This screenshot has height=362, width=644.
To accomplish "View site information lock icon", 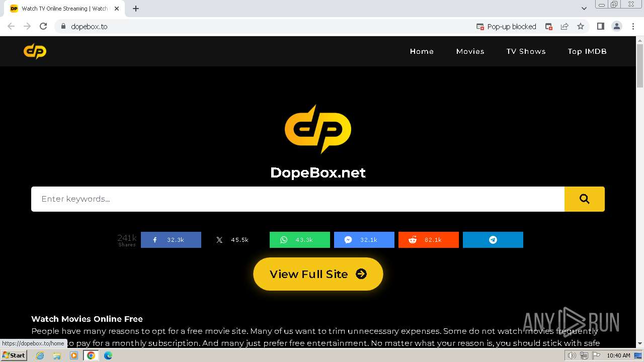I will tap(63, 27).
